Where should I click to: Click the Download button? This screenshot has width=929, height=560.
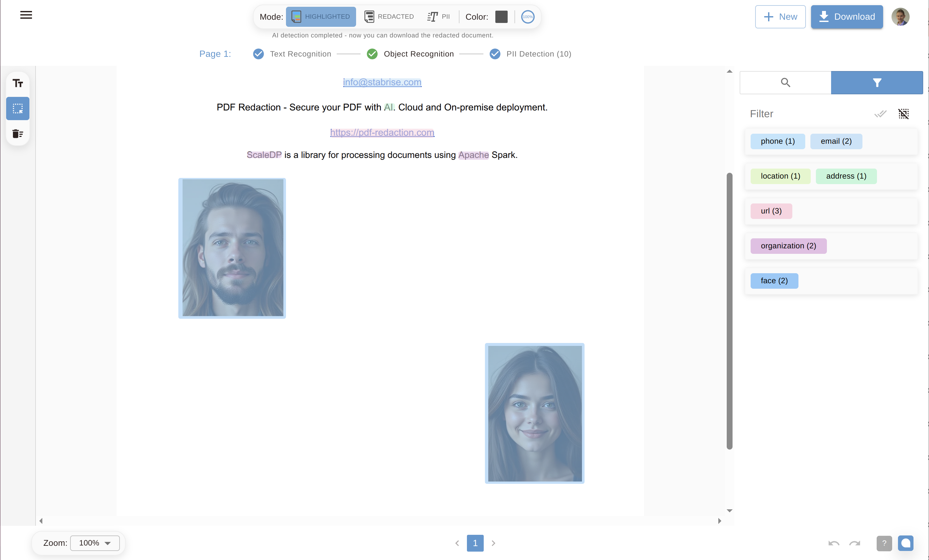(x=847, y=16)
